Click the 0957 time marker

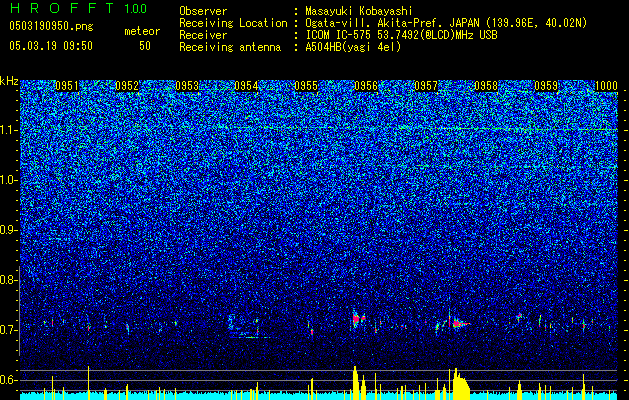tap(426, 86)
